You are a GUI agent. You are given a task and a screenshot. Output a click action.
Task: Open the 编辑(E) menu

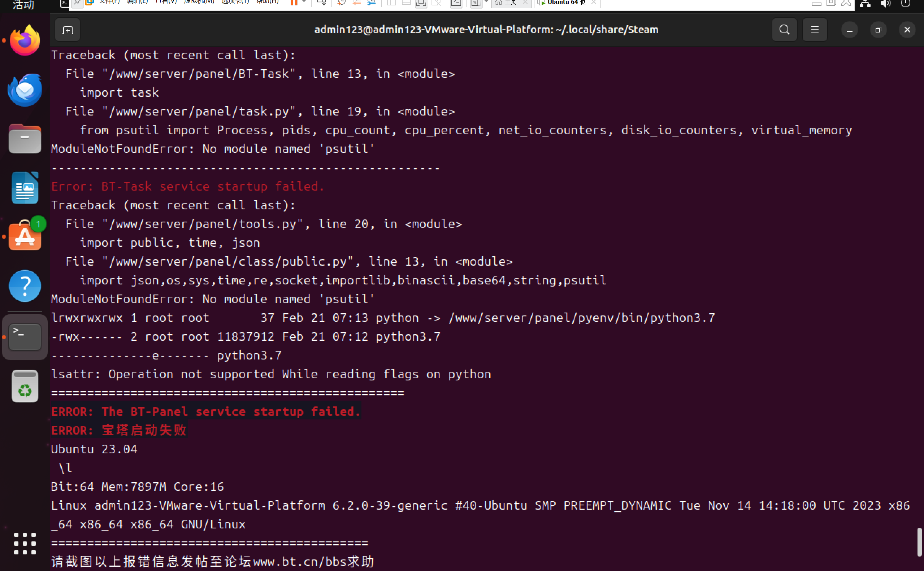pyautogui.click(x=138, y=2)
